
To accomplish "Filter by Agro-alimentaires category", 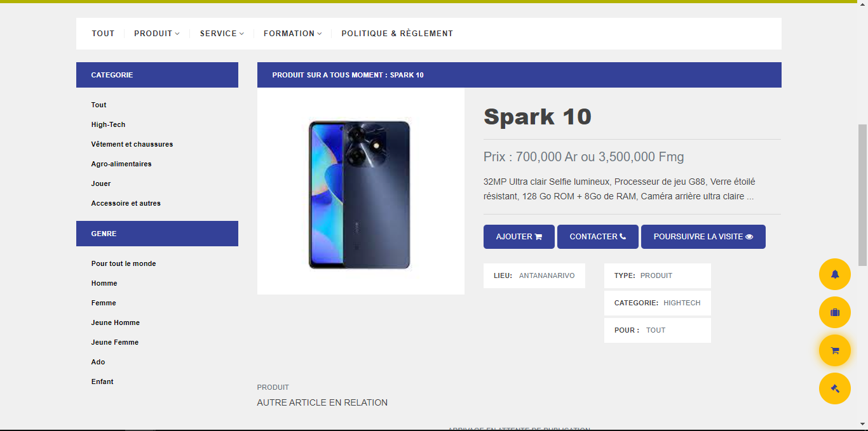I will pos(121,164).
